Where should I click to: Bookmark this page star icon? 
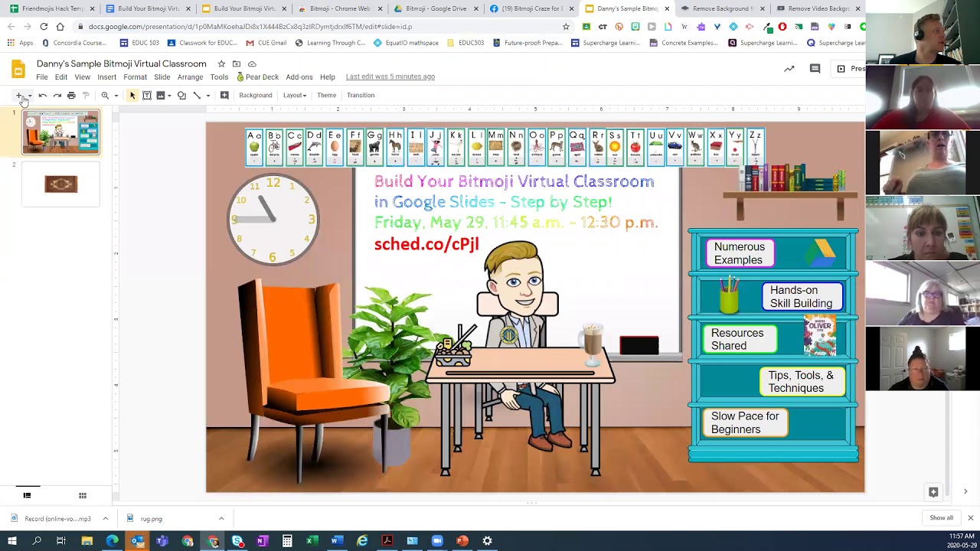[566, 27]
